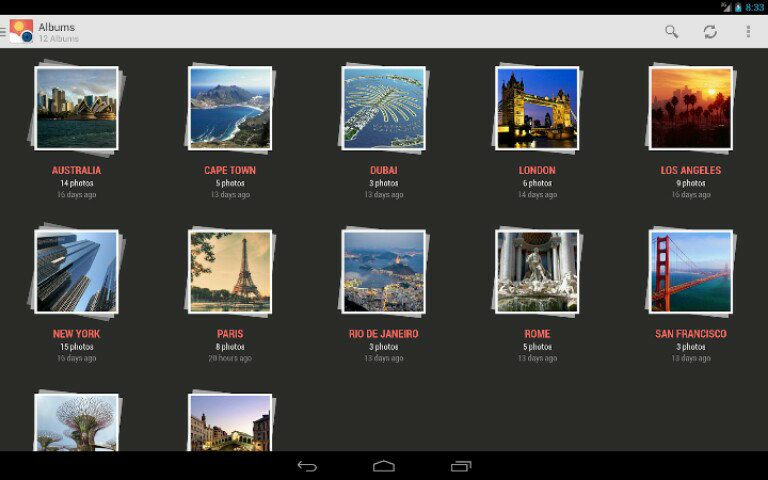This screenshot has height=480, width=768.
Task: Select the LONDON album title
Action: point(537,170)
